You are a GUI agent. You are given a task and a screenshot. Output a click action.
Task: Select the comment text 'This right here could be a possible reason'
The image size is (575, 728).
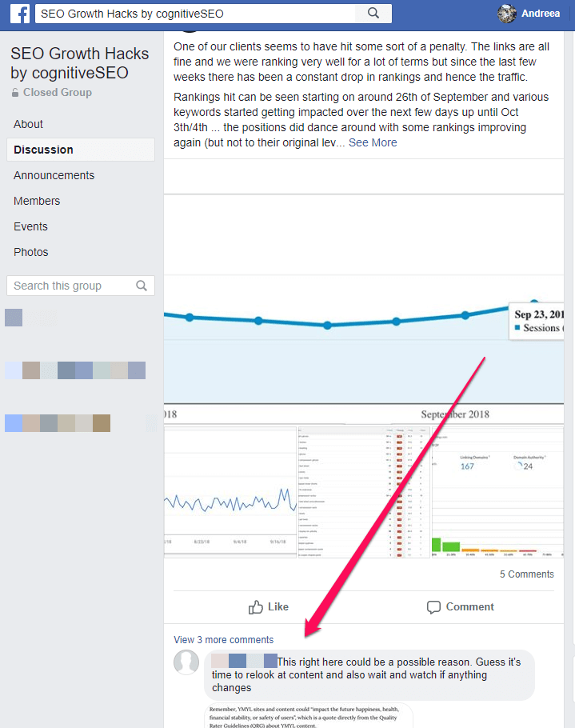coord(374,662)
